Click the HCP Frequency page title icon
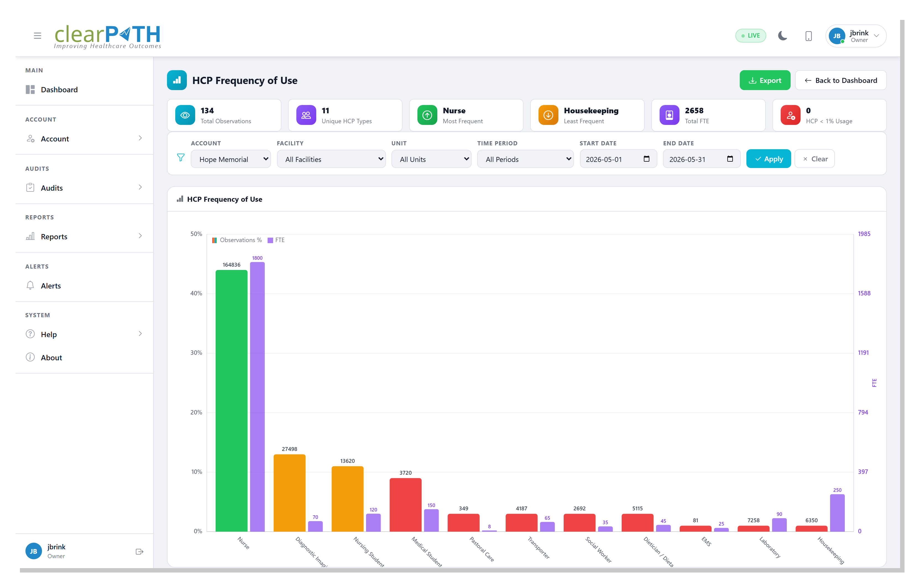This screenshot has height=588, width=920. click(177, 80)
